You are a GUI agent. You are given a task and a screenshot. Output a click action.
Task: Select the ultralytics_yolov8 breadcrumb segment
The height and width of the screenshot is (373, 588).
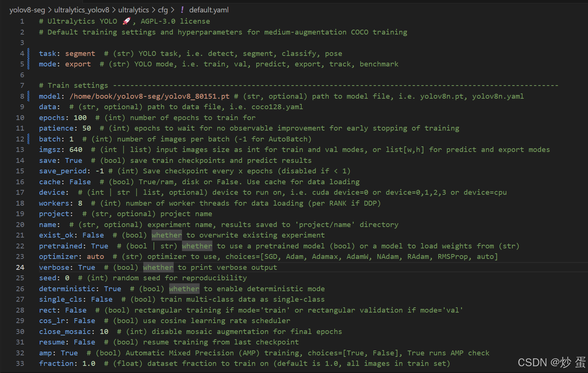tap(82, 10)
